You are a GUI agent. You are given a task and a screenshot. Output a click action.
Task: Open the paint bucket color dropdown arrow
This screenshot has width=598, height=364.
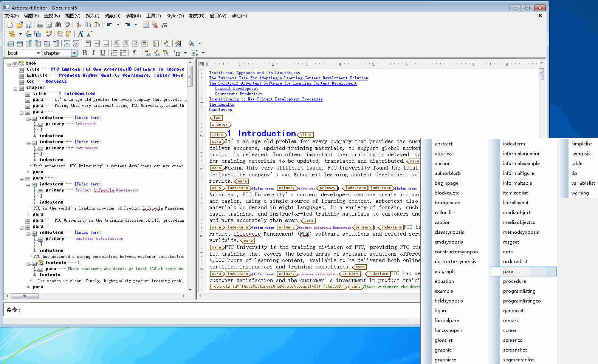pyautogui.click(x=200, y=43)
